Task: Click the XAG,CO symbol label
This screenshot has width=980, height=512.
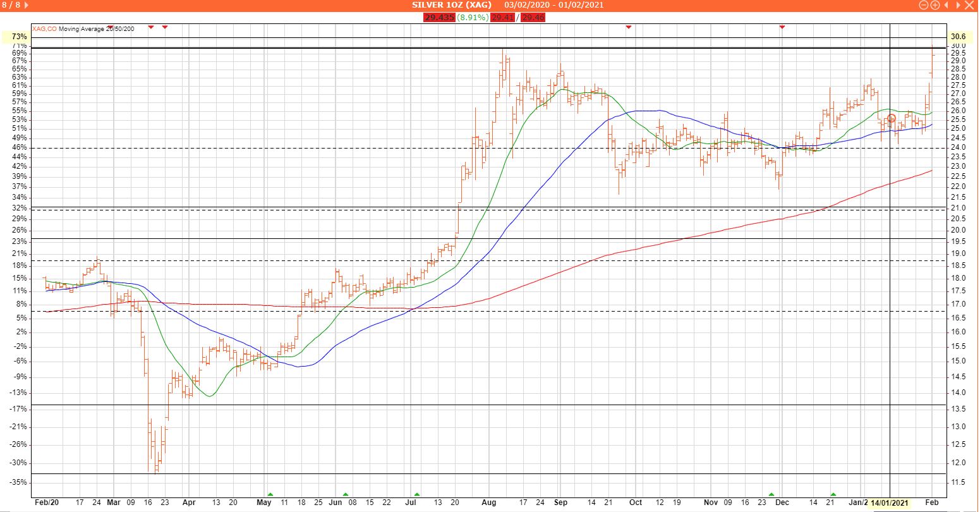Action: point(44,28)
